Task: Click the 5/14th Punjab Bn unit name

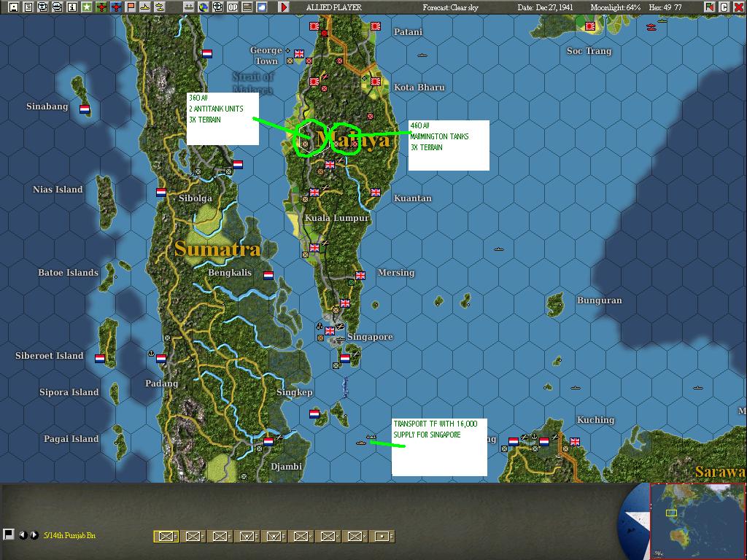Action: pos(69,535)
